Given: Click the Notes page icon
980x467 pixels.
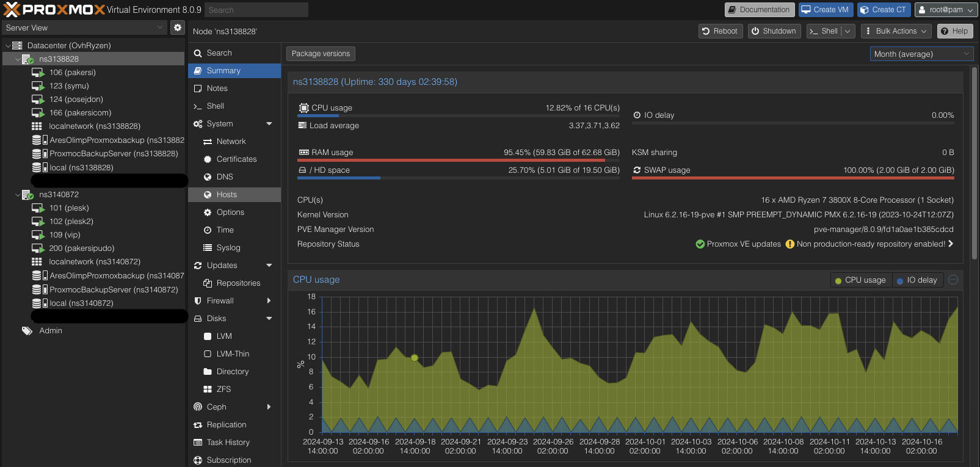Looking at the screenshot, I should 198,89.
